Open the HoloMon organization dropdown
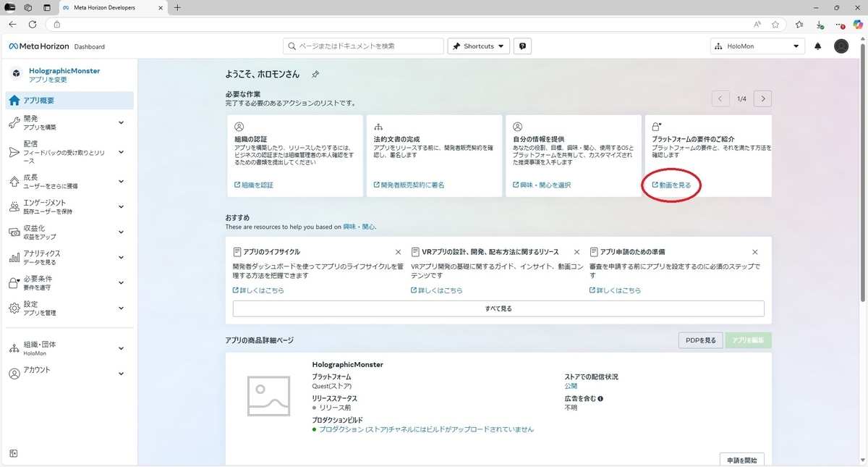 pyautogui.click(x=757, y=46)
